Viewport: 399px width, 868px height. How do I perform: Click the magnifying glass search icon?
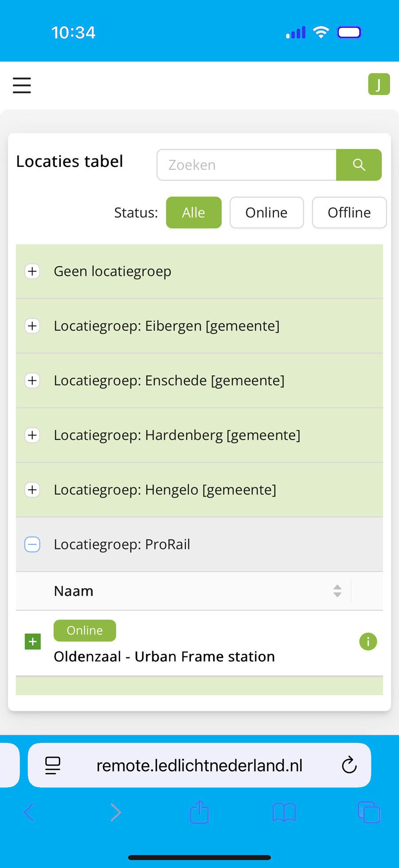(359, 165)
